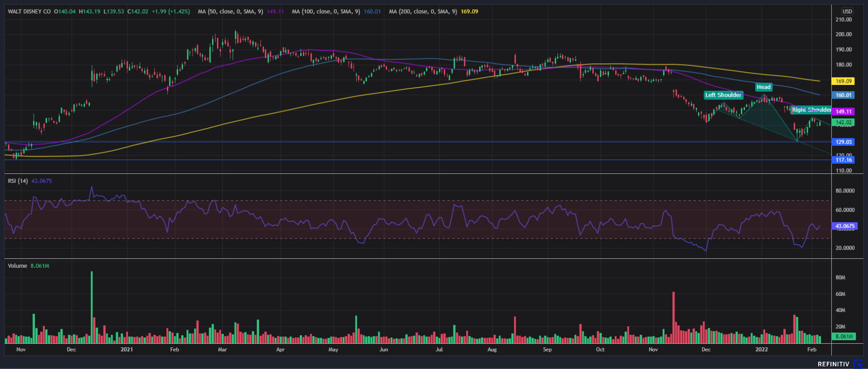Click the Right Shoulder annotation label

pos(811,110)
